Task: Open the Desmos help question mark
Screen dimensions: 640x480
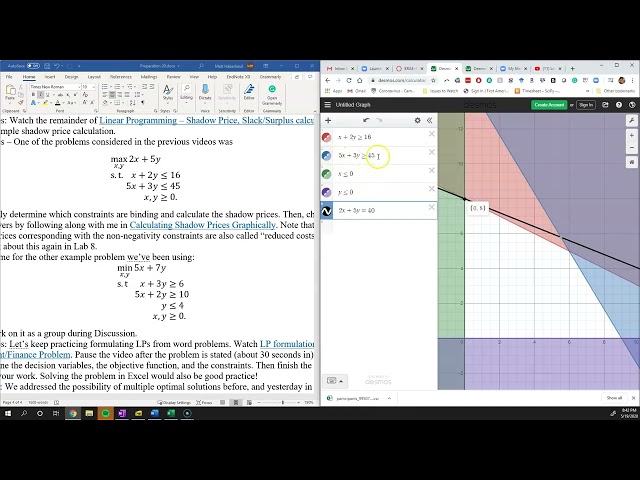Action: pyautogui.click(x=619, y=105)
